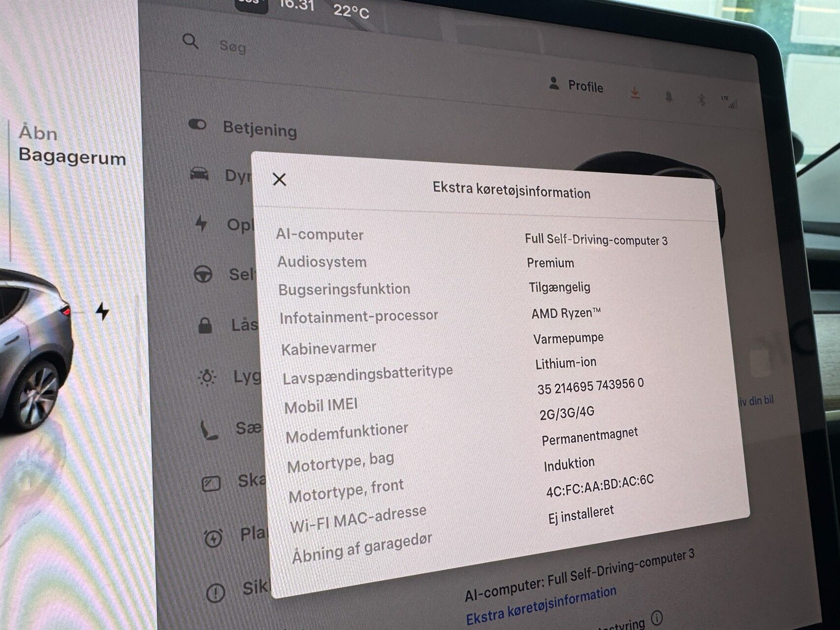Select the Betjening toggle icon
The image size is (840, 630).
pos(197,125)
